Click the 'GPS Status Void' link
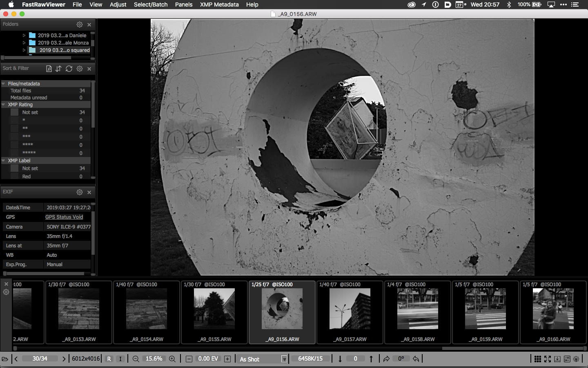Screen dimensions: 588x368 click(64, 217)
